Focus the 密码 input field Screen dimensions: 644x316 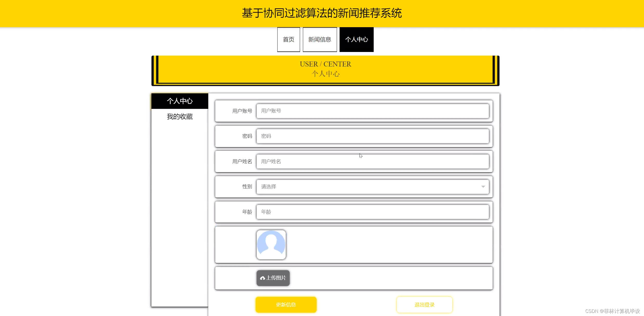click(x=372, y=136)
